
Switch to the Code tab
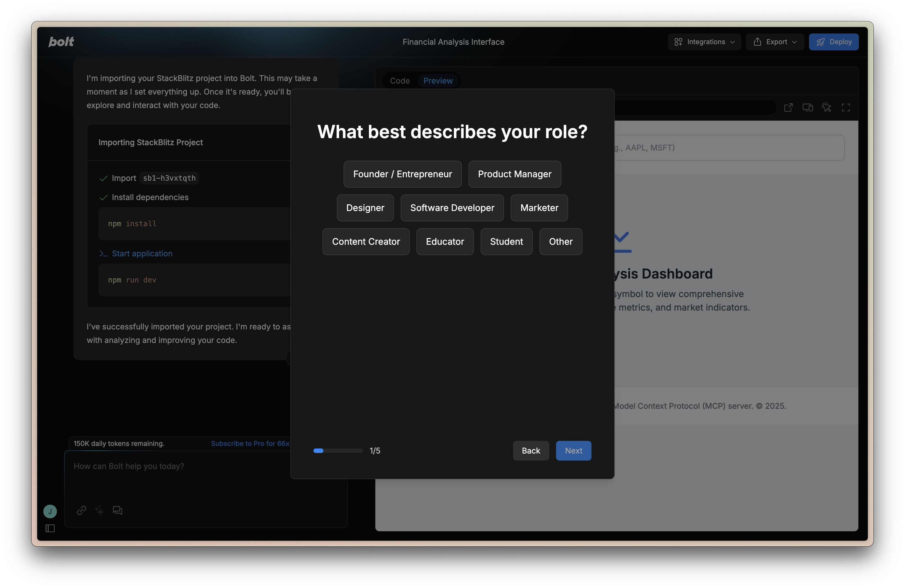coord(400,80)
